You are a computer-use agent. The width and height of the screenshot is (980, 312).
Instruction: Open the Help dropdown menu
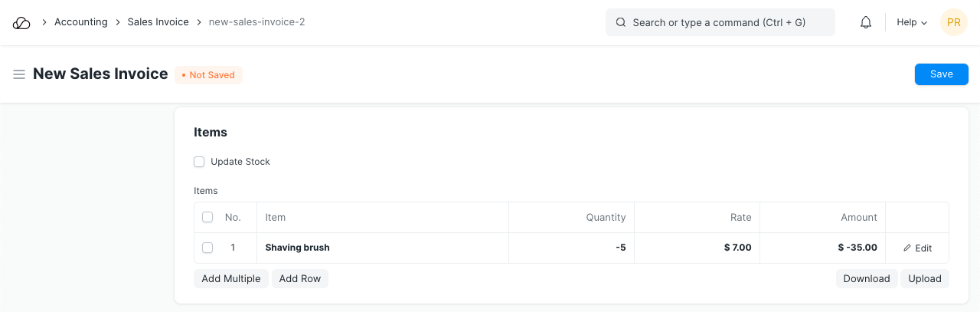coord(911,23)
